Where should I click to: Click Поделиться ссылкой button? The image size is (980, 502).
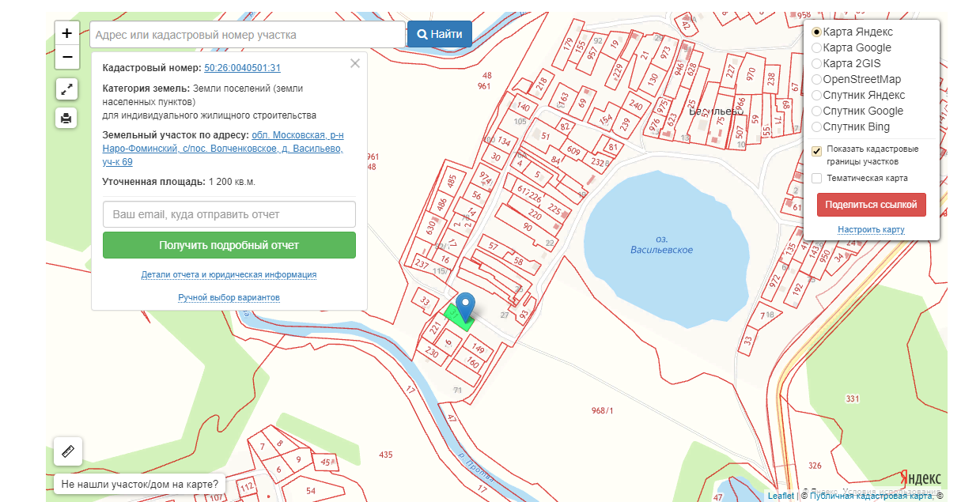[872, 204]
